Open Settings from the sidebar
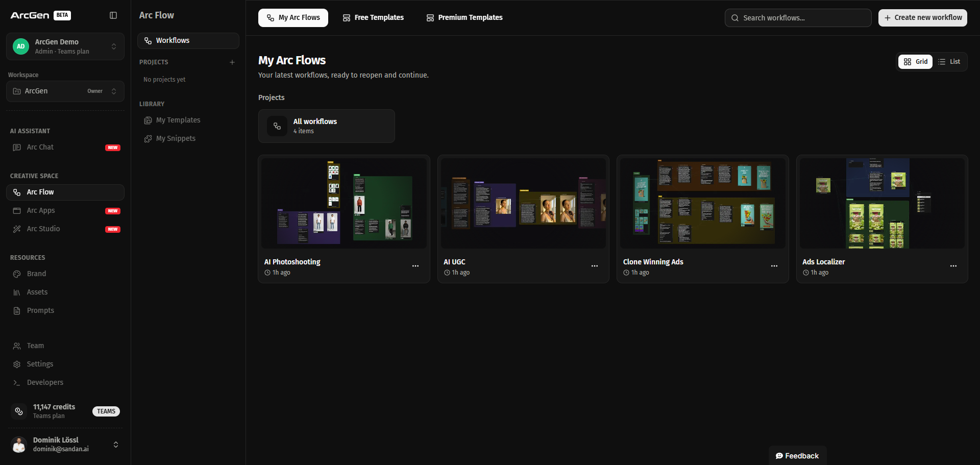Image resolution: width=980 pixels, height=465 pixels. pos(65,364)
